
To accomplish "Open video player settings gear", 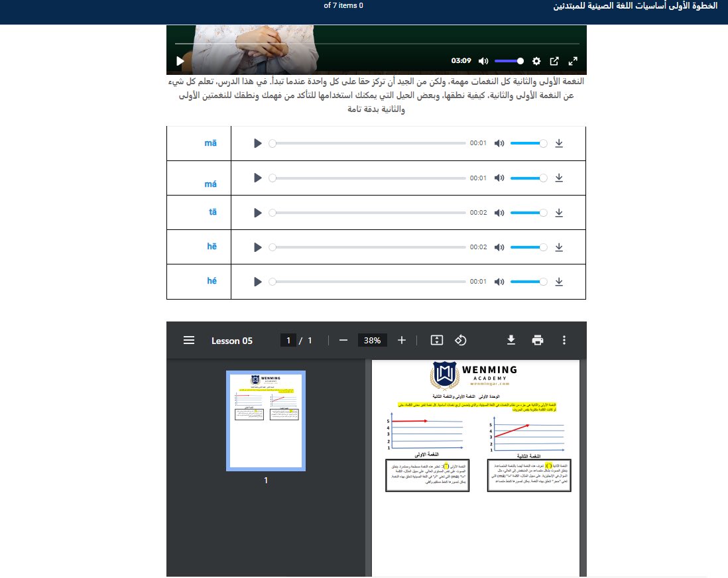I will (x=536, y=61).
